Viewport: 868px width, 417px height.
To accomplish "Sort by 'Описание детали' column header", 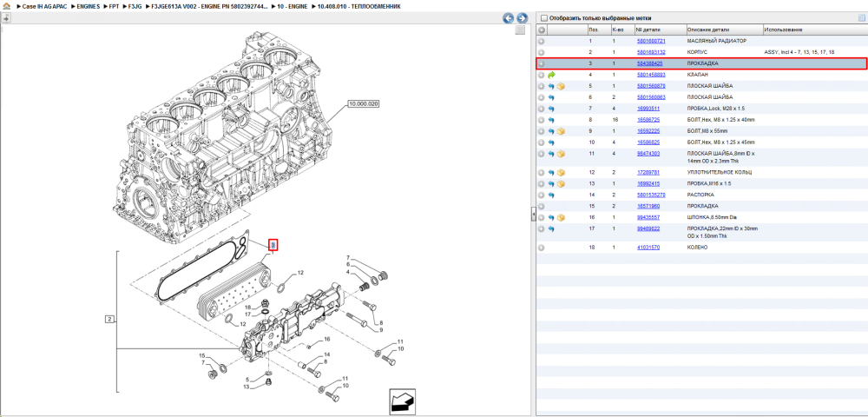I will tap(724, 30).
